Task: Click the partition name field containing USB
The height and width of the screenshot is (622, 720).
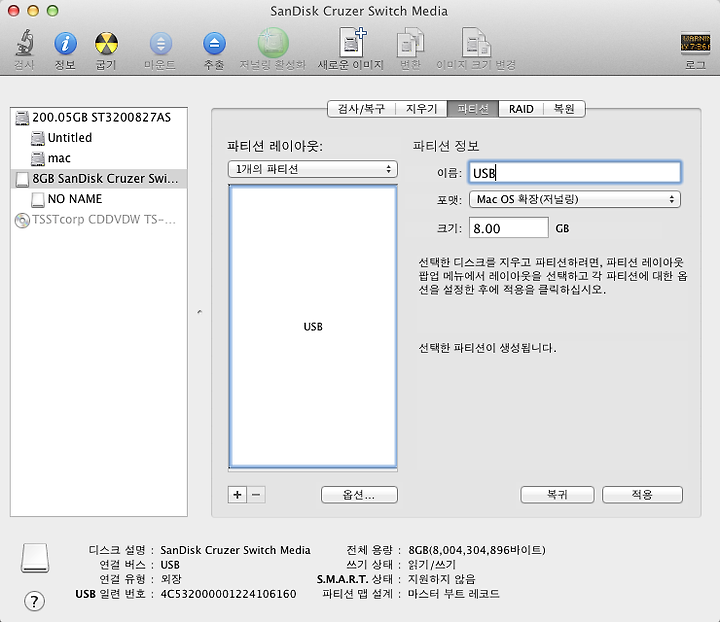Action: pos(574,173)
